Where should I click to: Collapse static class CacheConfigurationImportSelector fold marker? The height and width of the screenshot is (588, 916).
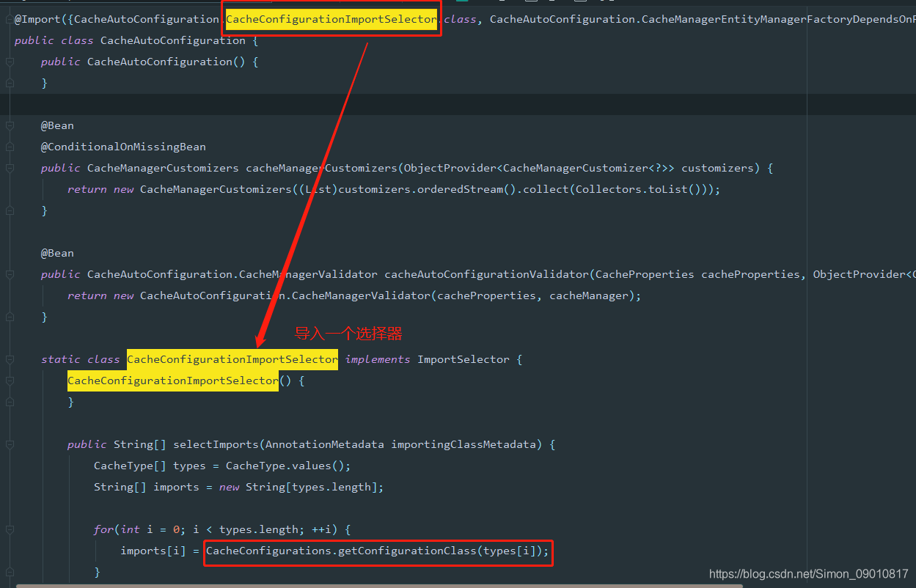(x=10, y=360)
